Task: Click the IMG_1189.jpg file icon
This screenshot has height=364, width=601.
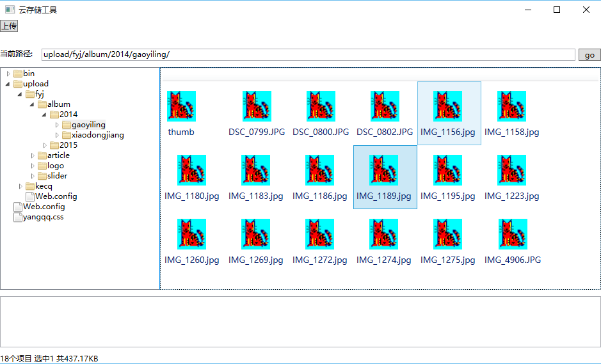Action: coord(383,170)
